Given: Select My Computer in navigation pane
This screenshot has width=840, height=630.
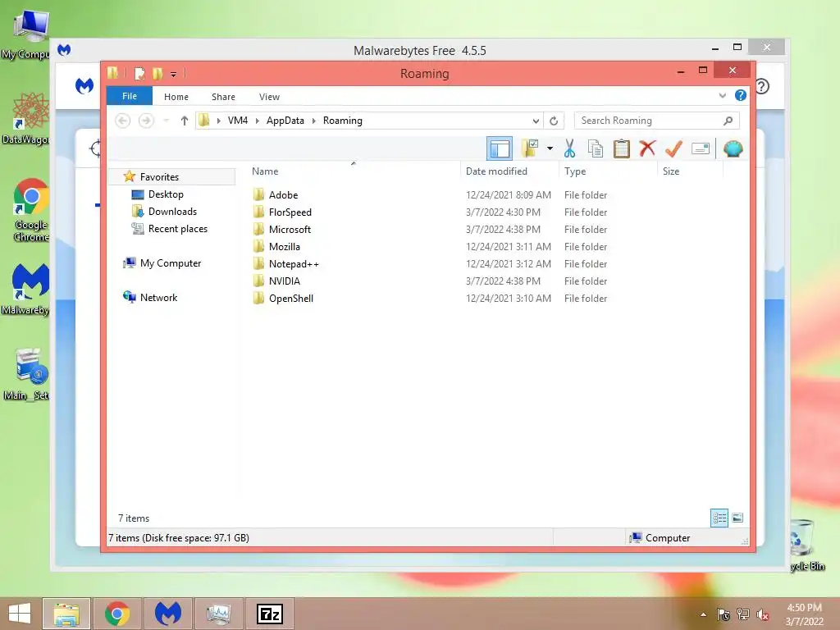Looking at the screenshot, I should 171,263.
